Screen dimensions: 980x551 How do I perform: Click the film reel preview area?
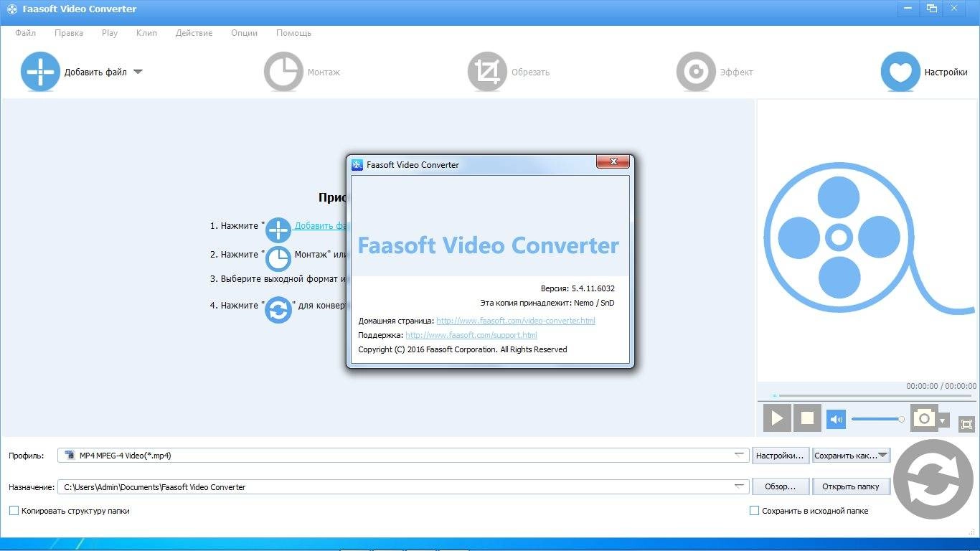(x=867, y=240)
